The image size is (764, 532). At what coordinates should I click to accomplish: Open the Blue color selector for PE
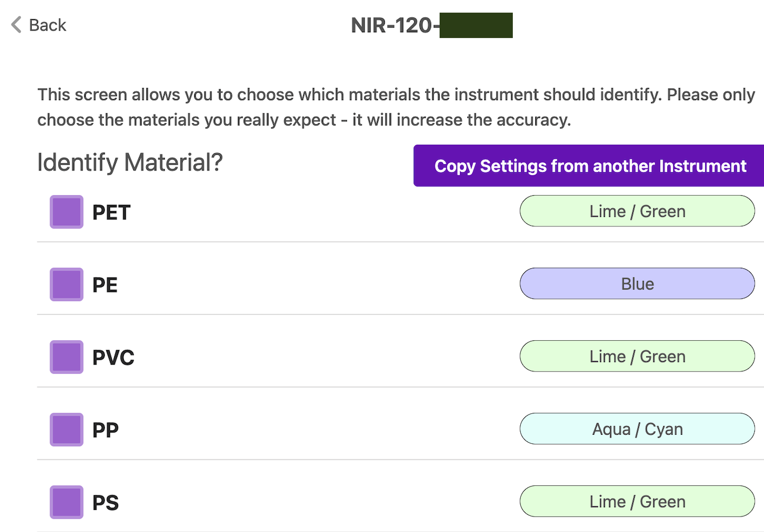coord(637,284)
